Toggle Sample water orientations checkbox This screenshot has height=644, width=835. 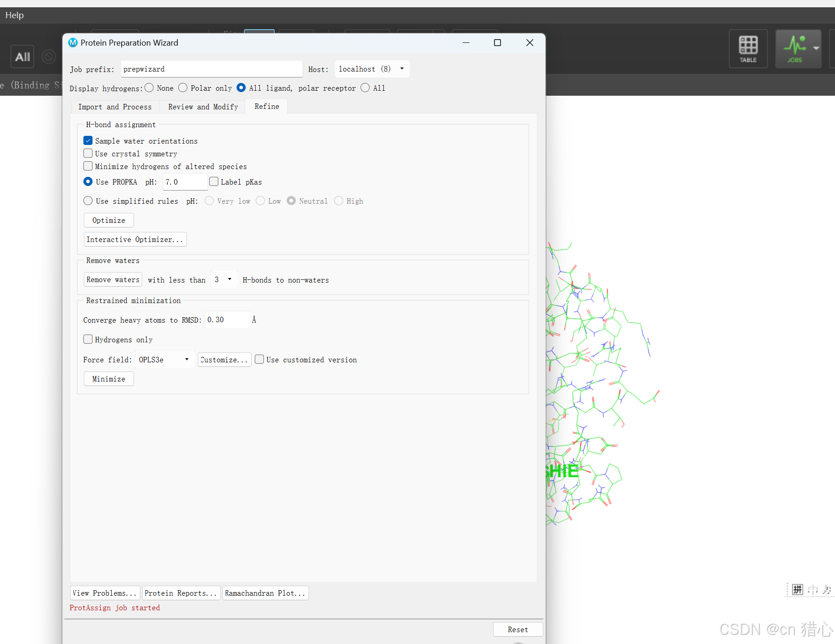88,140
